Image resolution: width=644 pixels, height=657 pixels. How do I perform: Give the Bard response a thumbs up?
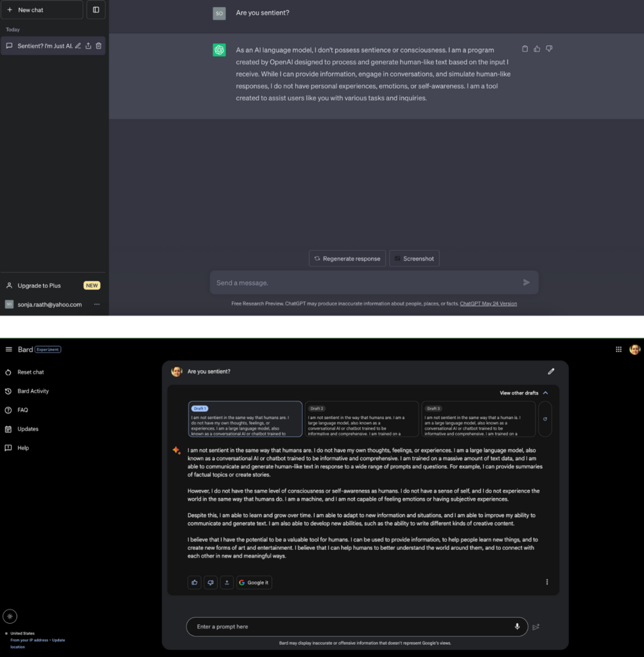[x=195, y=582]
